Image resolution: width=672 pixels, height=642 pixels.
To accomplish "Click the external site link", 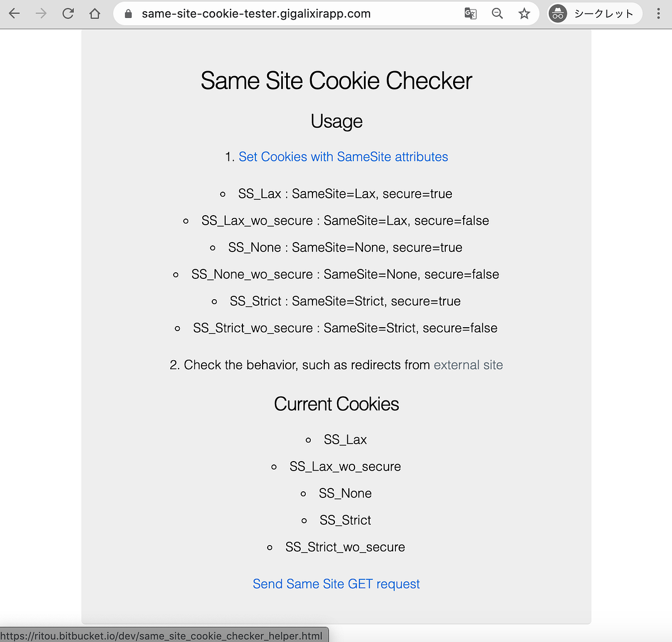I will pyautogui.click(x=468, y=365).
